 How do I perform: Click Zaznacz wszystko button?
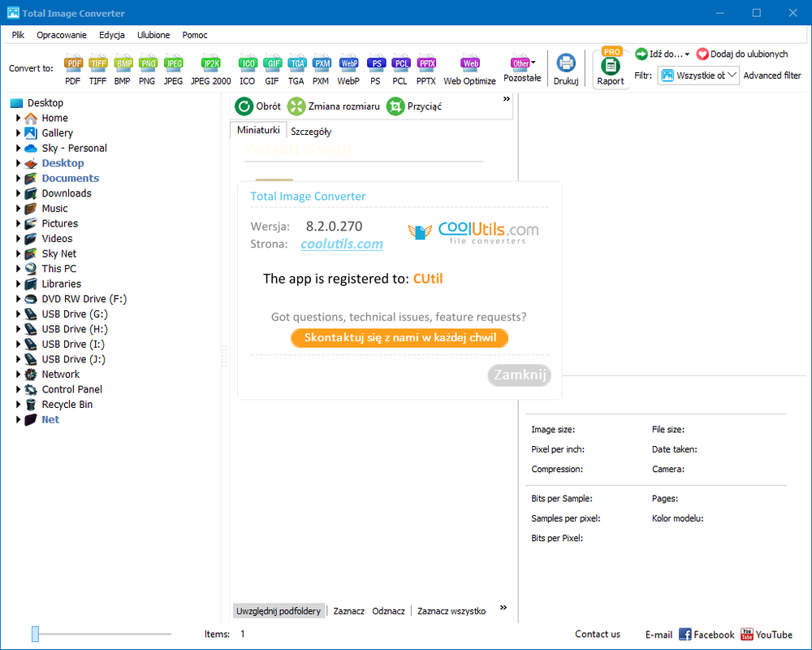(451, 611)
